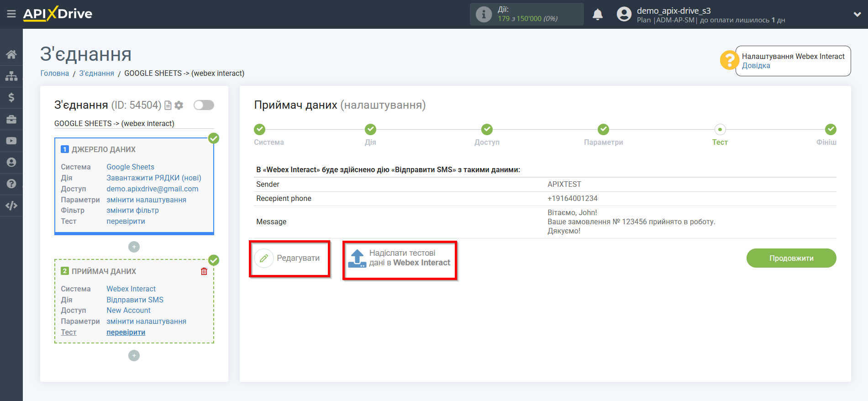Open the billing dollar sidebar icon
868x401 pixels.
[x=11, y=97]
